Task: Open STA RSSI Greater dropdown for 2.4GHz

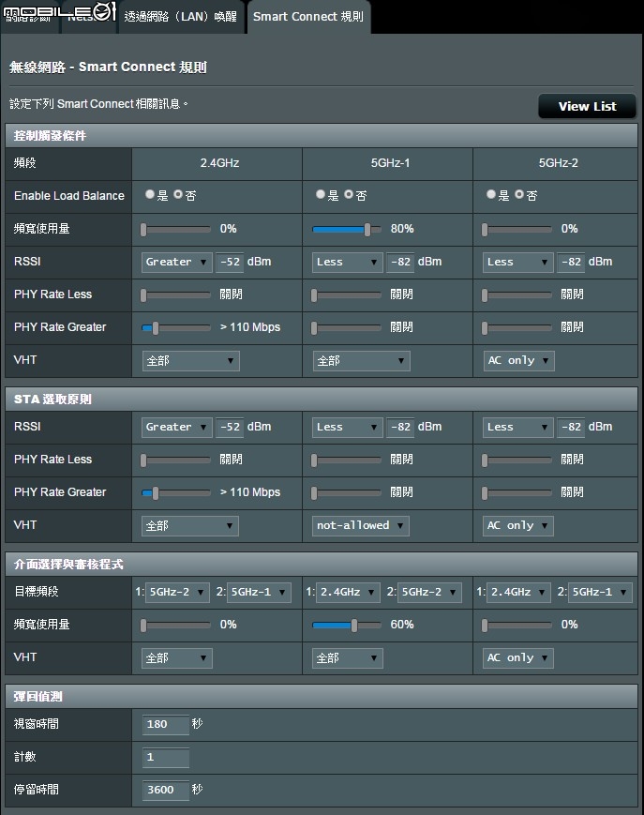Action: [x=176, y=428]
